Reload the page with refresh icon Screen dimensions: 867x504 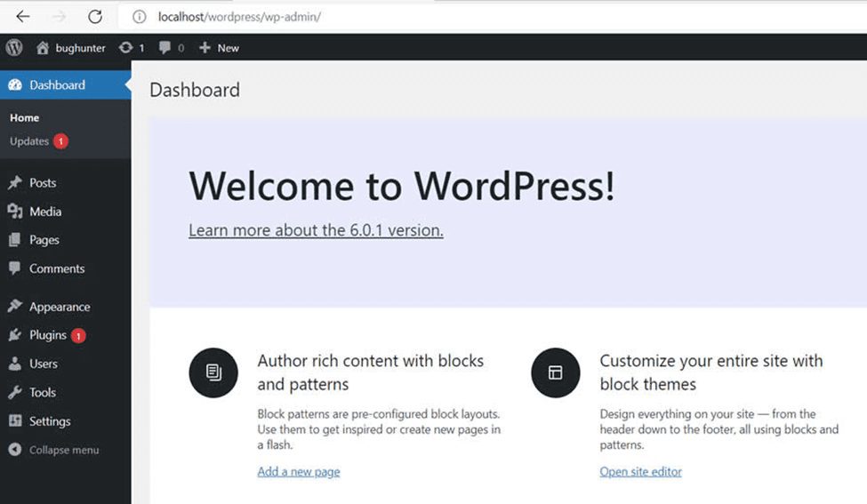coord(95,17)
